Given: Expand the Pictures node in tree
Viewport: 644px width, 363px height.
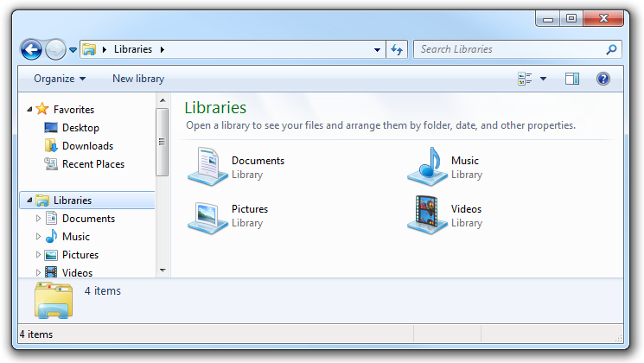Looking at the screenshot, I should tap(38, 255).
